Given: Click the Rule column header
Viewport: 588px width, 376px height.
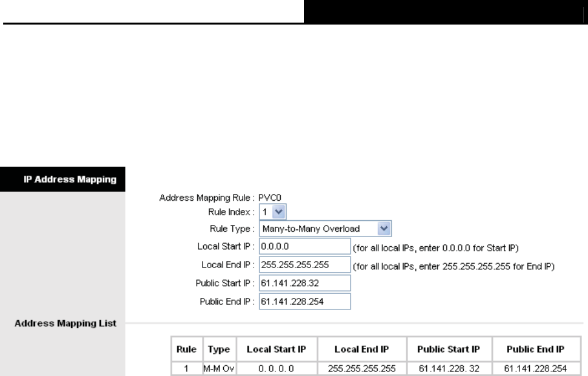Looking at the screenshot, I should [x=187, y=349].
